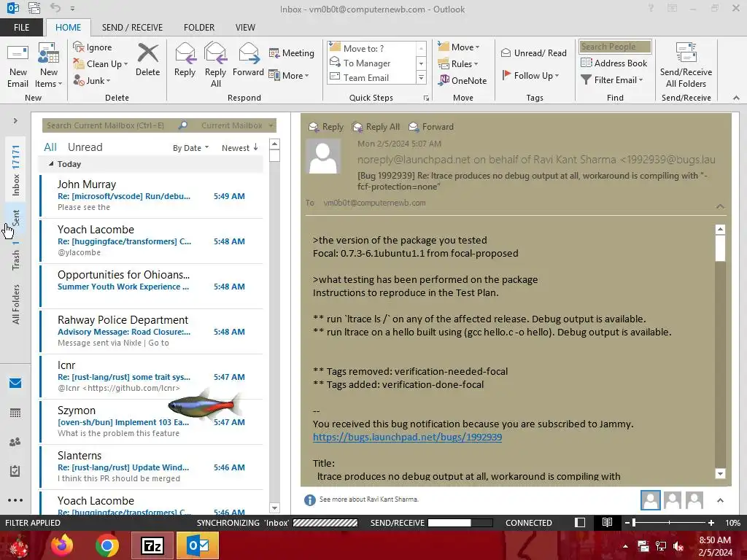Switch to Normal view in status bar
This screenshot has height=560, width=747.
click(x=580, y=522)
